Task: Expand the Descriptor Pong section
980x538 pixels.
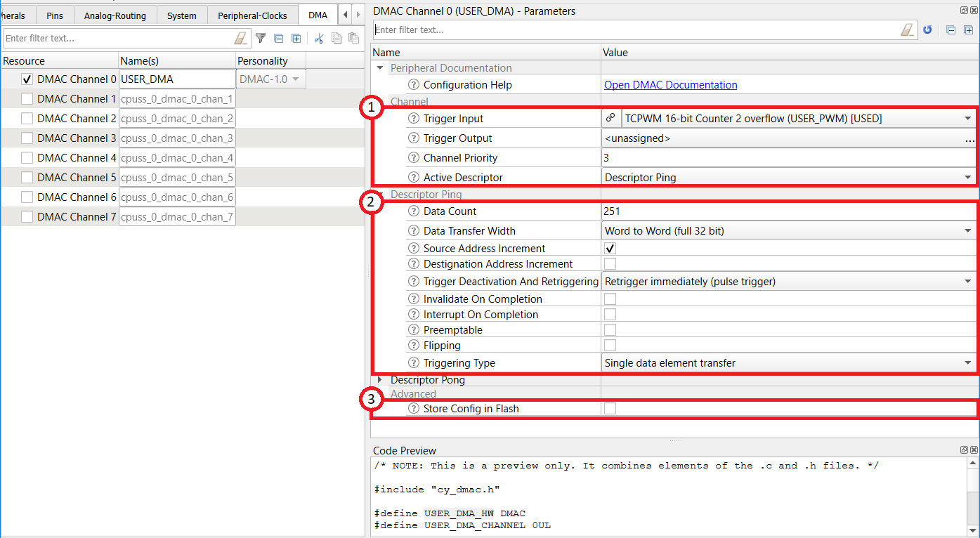Action: click(x=380, y=380)
